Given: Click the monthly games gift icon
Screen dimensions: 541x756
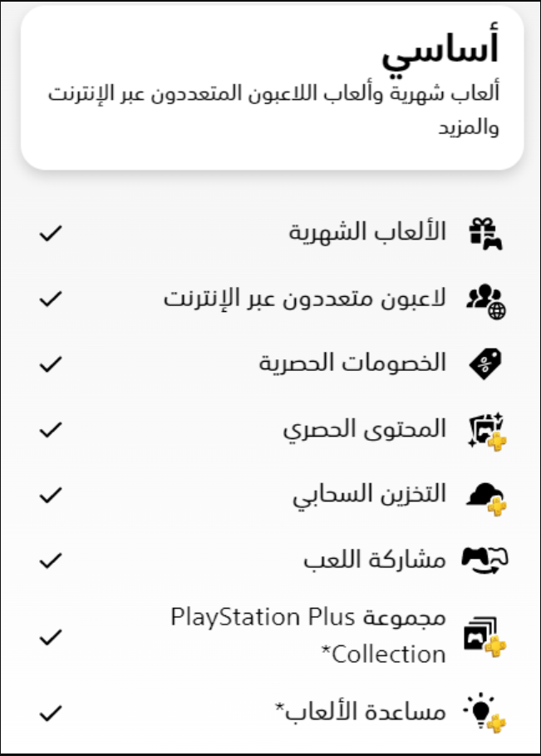Looking at the screenshot, I should coord(485,234).
